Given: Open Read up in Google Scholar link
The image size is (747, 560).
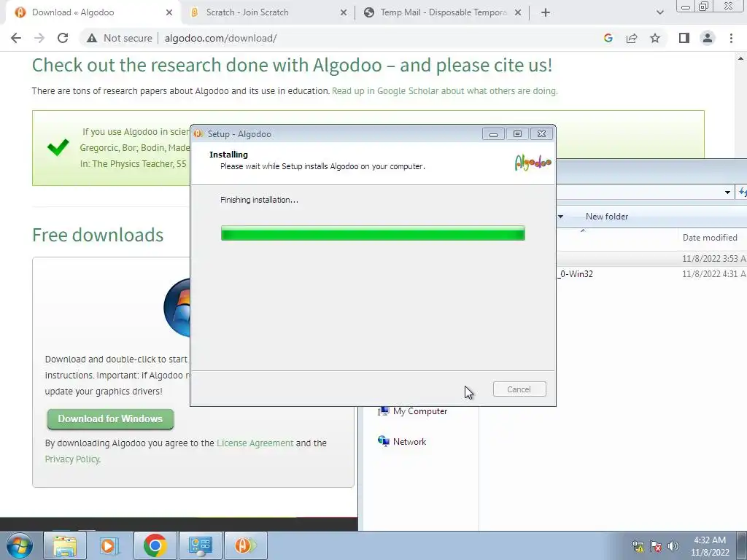Looking at the screenshot, I should (444, 90).
